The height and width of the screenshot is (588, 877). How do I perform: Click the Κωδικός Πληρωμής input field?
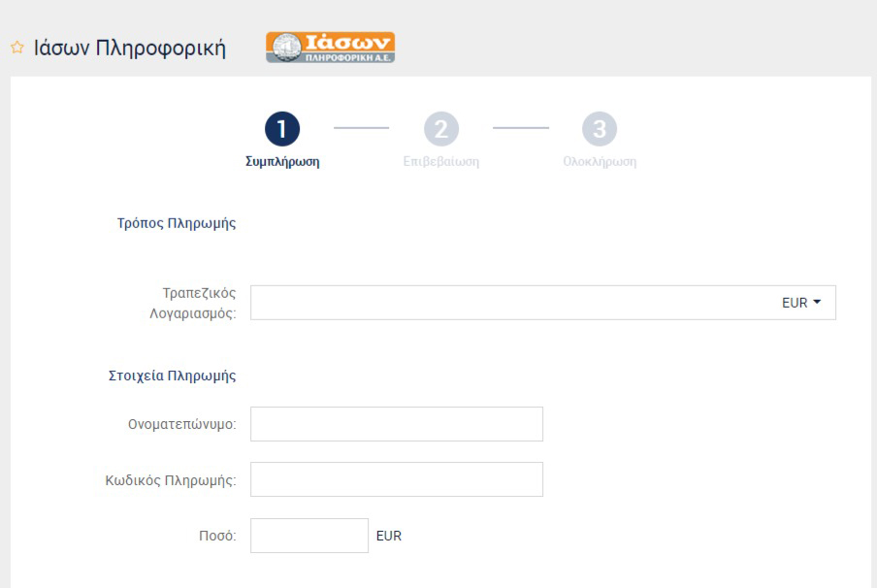tap(397, 479)
